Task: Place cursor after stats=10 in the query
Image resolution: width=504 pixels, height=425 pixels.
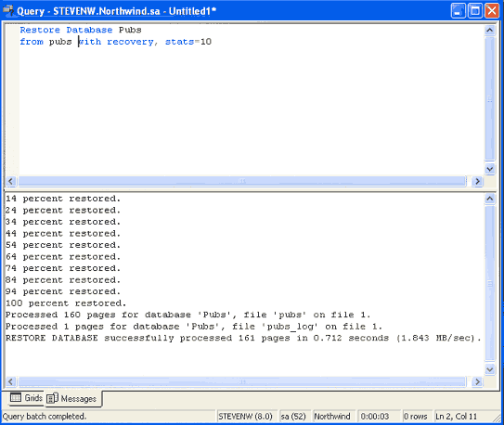Action: (x=213, y=42)
